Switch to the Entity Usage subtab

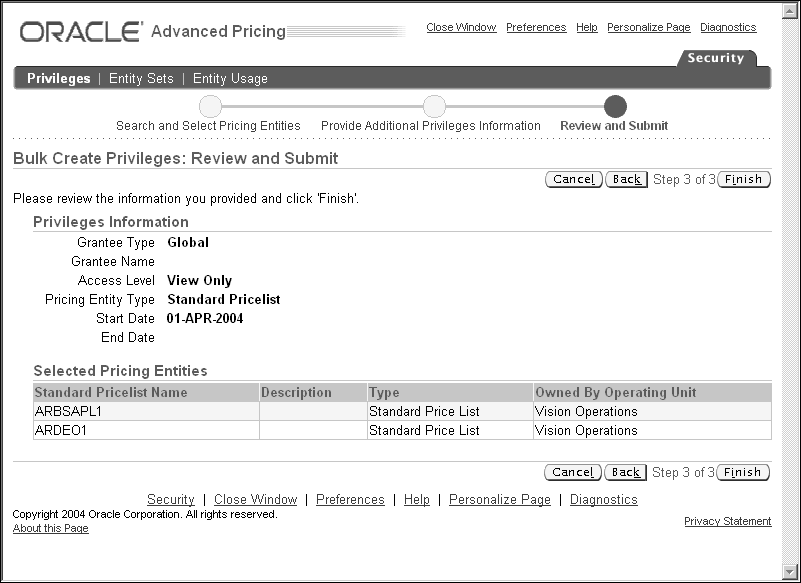230,78
